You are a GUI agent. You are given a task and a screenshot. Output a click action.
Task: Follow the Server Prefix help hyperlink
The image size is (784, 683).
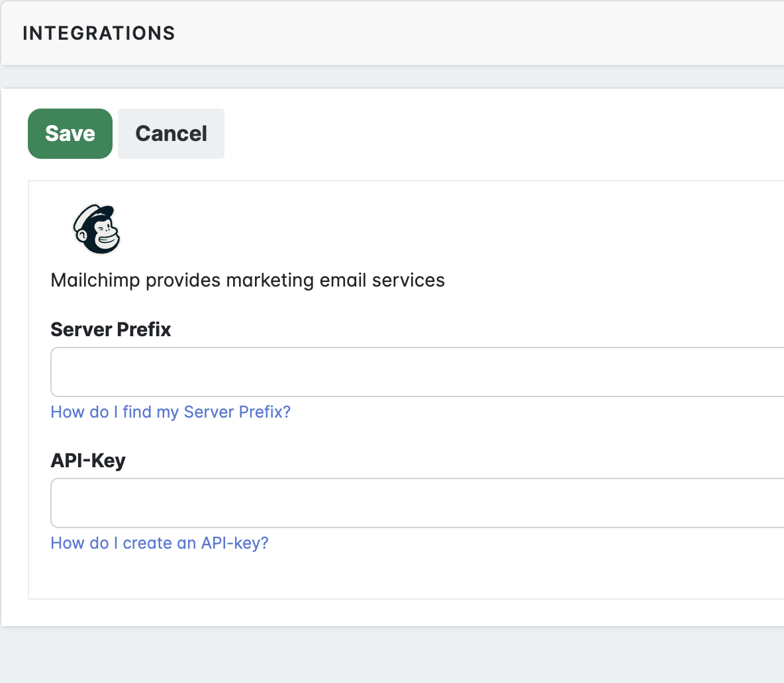pos(170,412)
